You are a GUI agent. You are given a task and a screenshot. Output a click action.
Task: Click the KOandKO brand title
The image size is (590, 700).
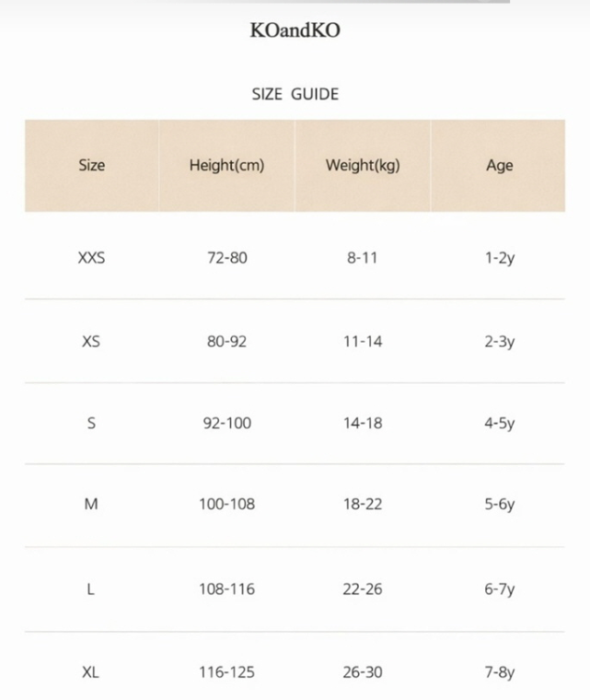(295, 30)
